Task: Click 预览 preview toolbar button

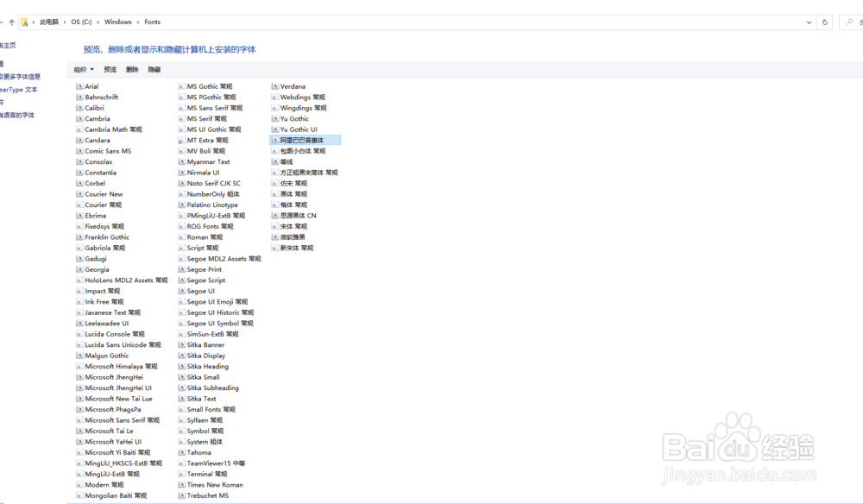Action: pos(110,69)
